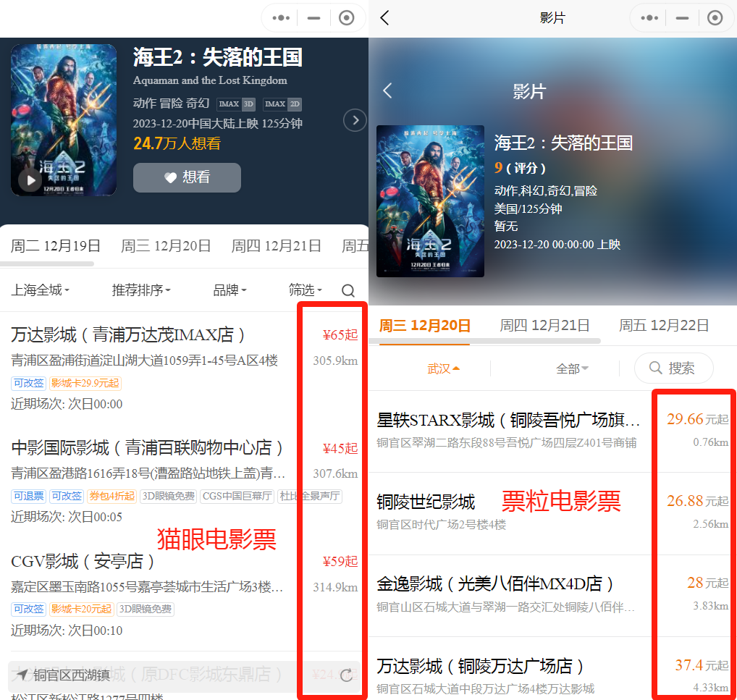Select 周四 12月21日 tab in the Piaoli panel
The image size is (737, 700).
coord(544,325)
